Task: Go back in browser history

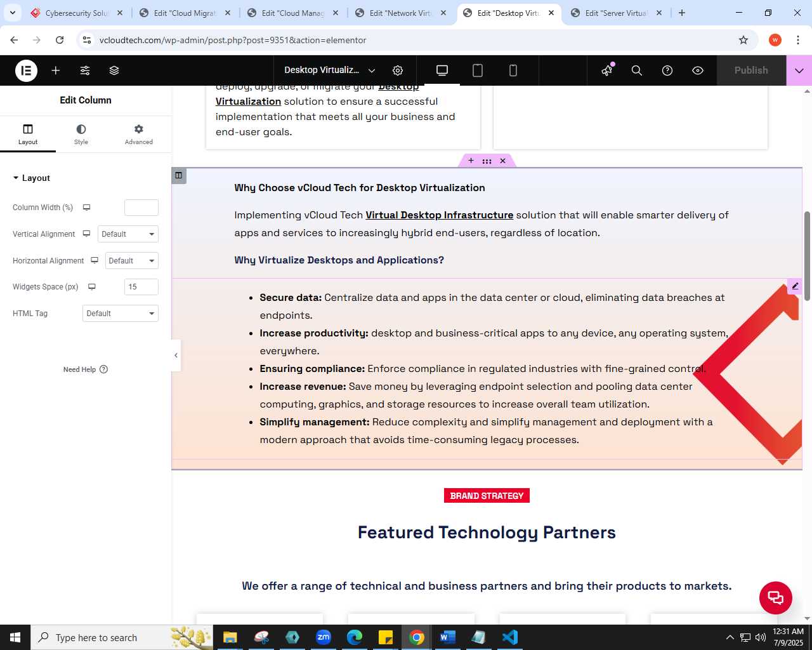Action: tap(14, 40)
